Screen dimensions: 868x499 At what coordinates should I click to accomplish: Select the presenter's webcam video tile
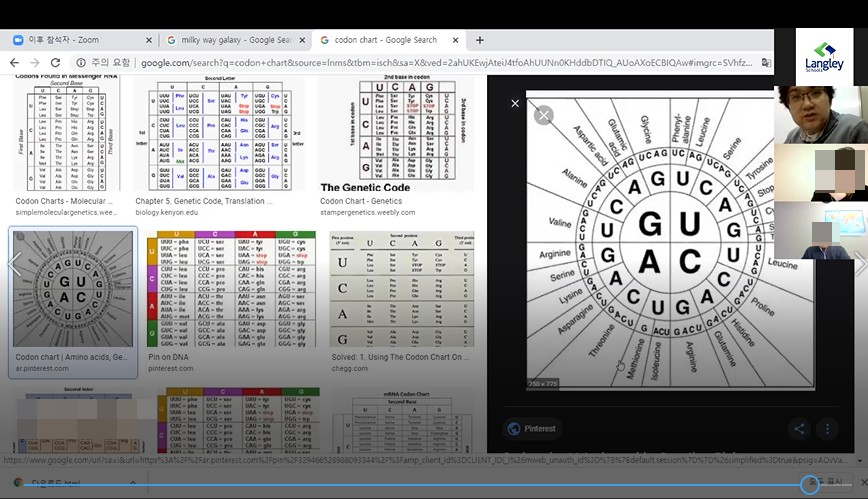point(821,115)
